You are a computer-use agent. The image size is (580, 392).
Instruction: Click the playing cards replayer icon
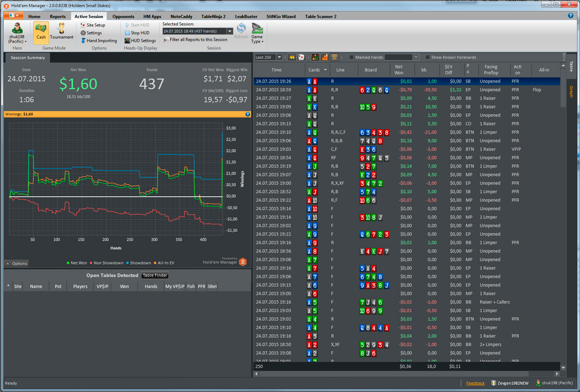(301, 57)
